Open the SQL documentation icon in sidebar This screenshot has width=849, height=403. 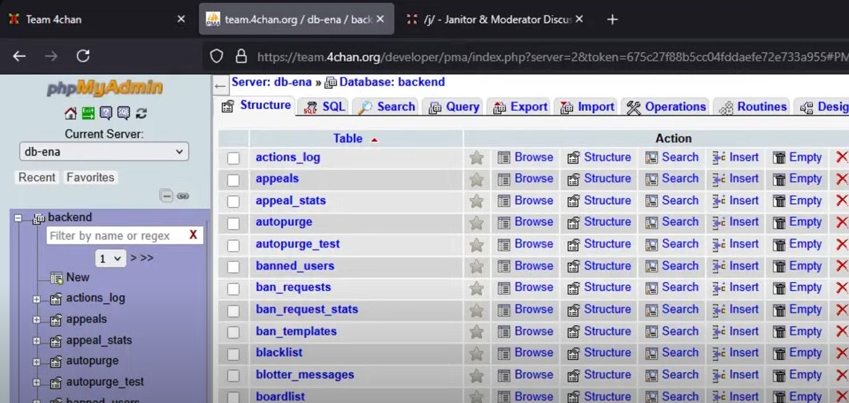[123, 113]
